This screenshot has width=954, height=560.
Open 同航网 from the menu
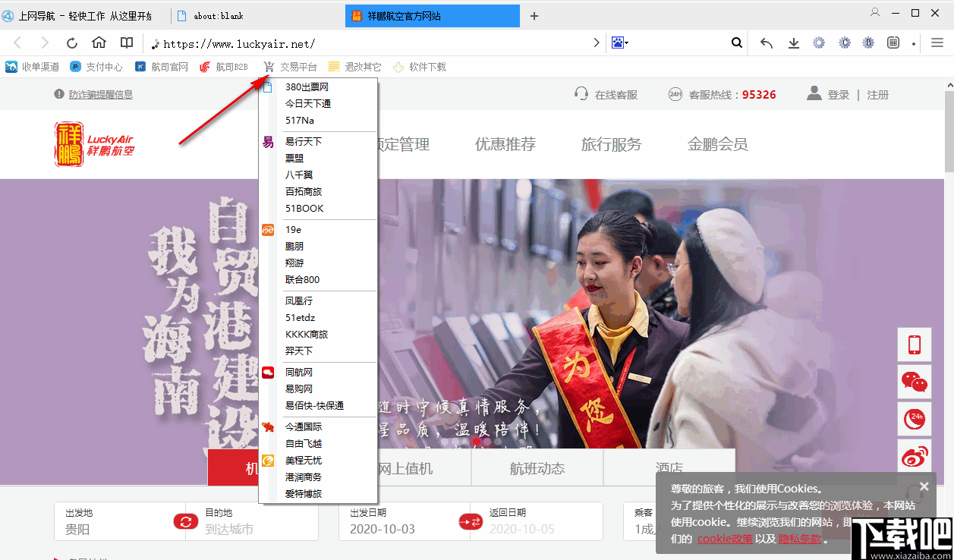click(x=318, y=373)
